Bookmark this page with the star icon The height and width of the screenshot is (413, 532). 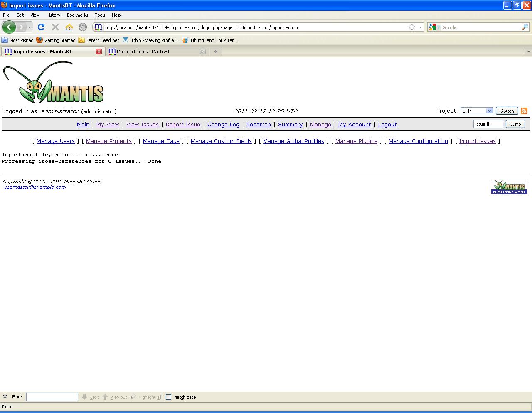pos(411,27)
